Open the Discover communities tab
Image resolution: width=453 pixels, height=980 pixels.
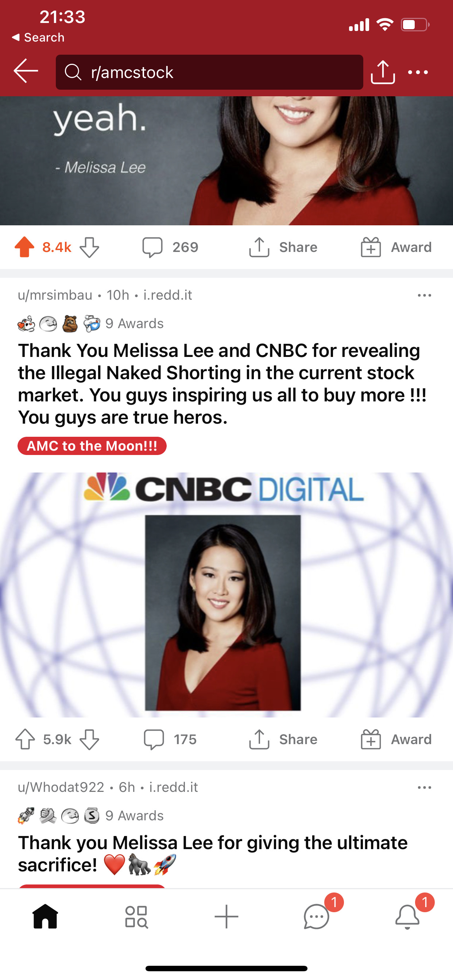(136, 917)
